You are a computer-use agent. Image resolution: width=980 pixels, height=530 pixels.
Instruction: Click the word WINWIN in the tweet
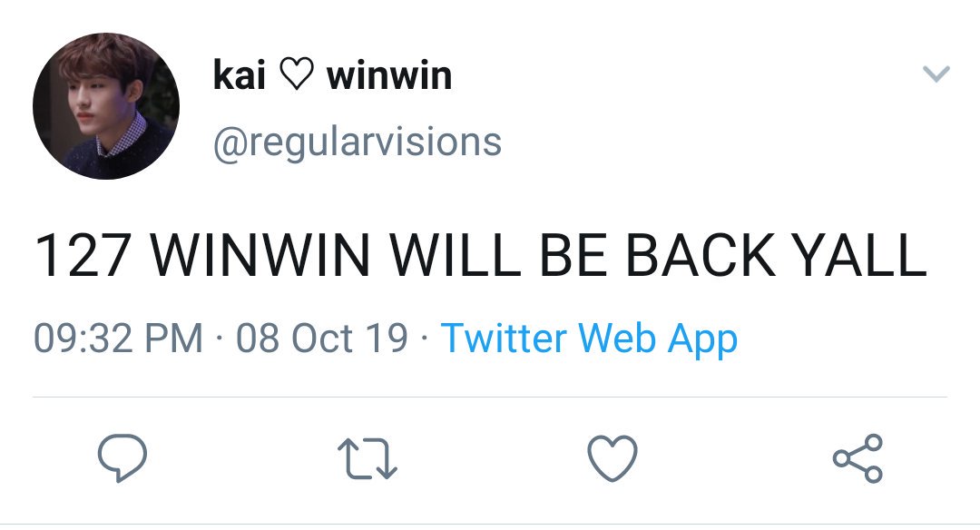(x=260, y=255)
